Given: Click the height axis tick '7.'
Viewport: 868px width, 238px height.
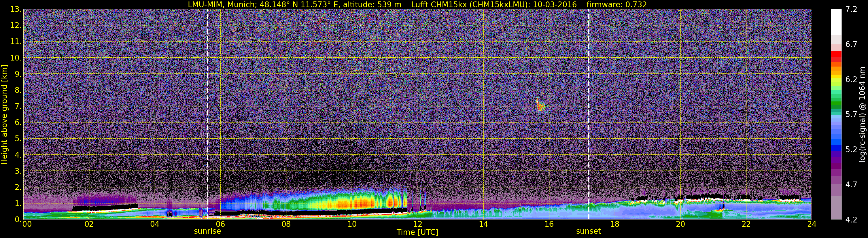Looking at the screenshot, I should point(18,106).
